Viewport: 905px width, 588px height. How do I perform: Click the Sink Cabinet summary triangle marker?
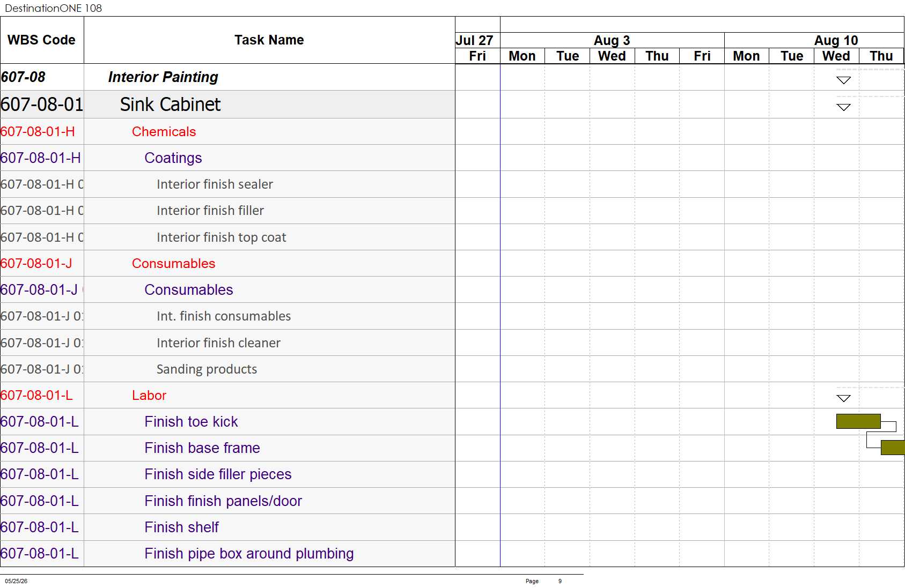coord(843,107)
